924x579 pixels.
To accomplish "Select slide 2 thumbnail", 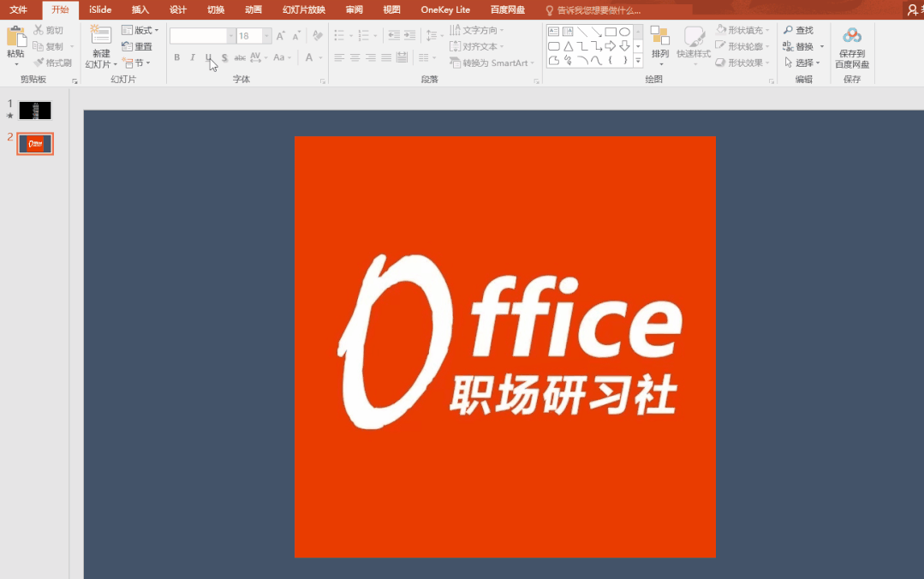I will coord(35,144).
